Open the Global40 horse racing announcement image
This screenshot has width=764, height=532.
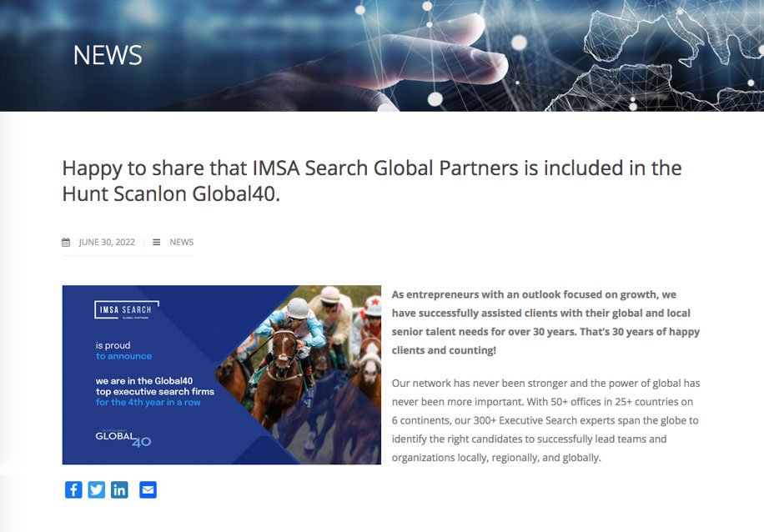222,374
